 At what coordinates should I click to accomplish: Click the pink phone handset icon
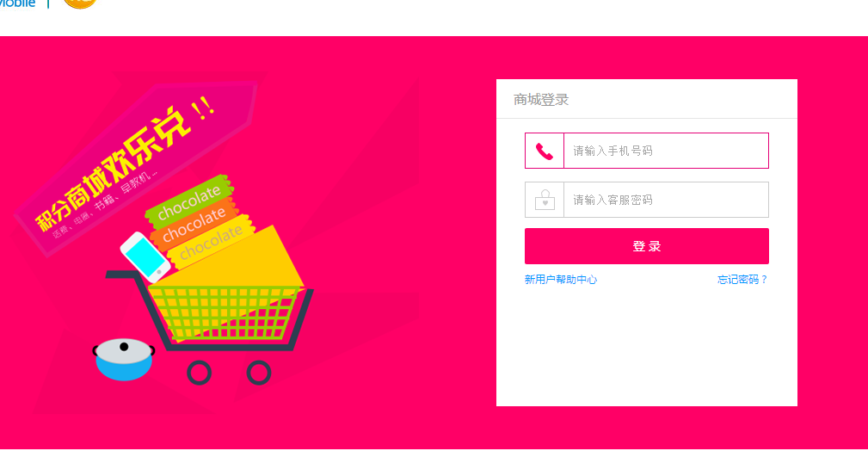(545, 151)
